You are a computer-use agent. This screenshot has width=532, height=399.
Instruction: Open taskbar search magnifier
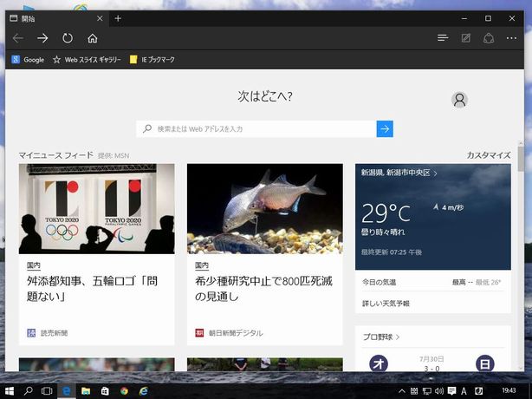29,391
